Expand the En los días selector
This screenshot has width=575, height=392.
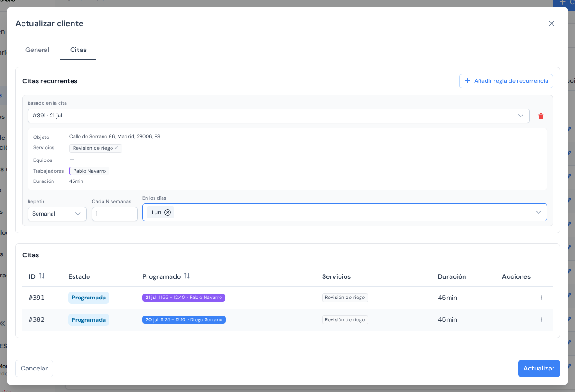click(538, 212)
